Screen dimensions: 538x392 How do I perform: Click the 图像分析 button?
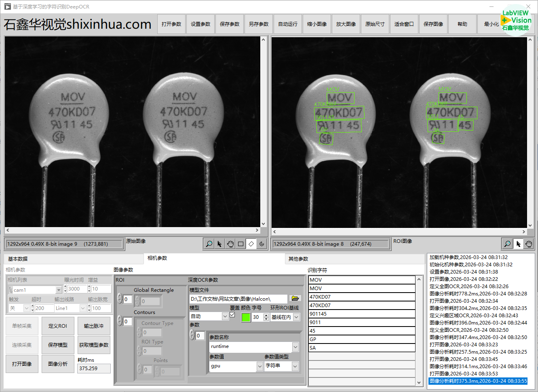pos(58,364)
